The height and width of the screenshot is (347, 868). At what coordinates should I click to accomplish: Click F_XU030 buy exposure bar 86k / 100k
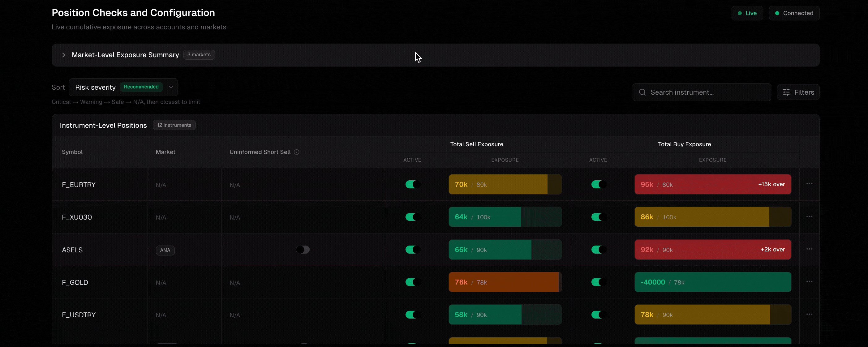pyautogui.click(x=713, y=217)
